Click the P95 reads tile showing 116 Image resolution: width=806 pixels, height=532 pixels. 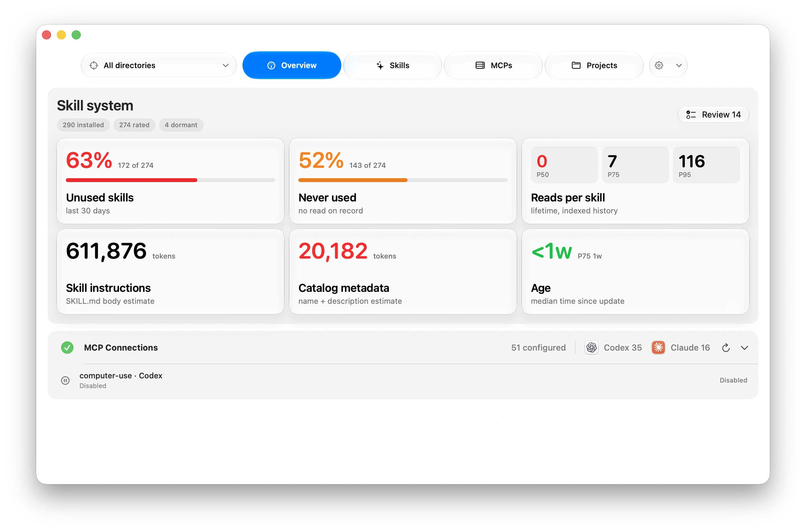click(x=707, y=165)
